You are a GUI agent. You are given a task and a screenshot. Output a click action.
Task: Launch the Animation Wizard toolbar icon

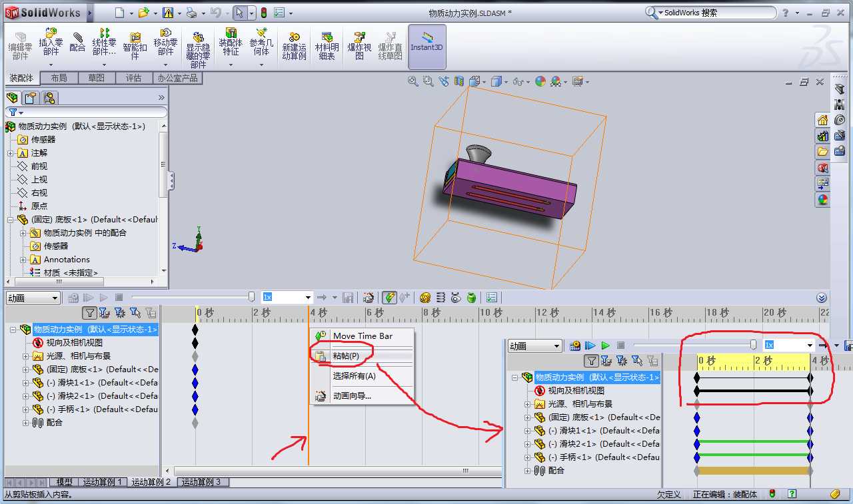pos(369,298)
